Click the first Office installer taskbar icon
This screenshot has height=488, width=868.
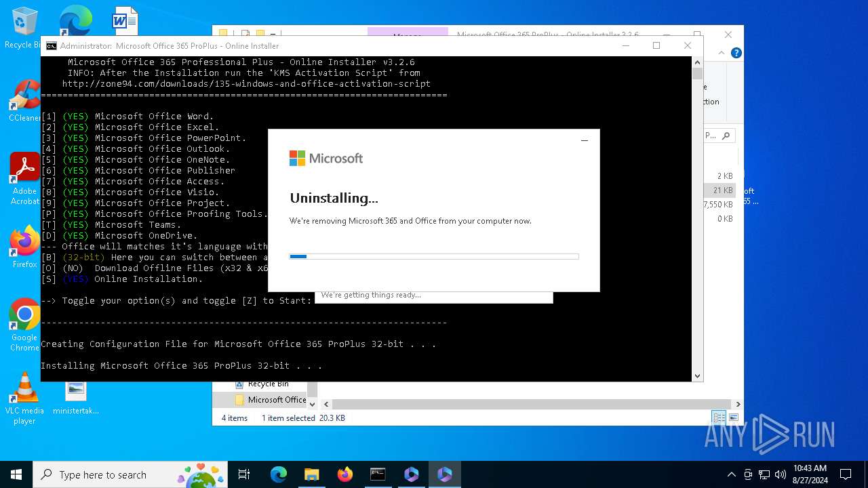pos(412,474)
